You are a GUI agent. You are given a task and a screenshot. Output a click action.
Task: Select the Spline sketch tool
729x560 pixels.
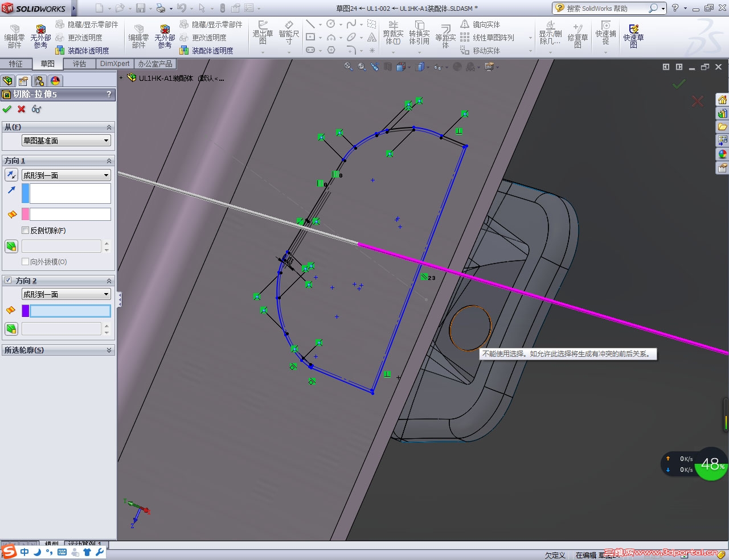point(351,24)
